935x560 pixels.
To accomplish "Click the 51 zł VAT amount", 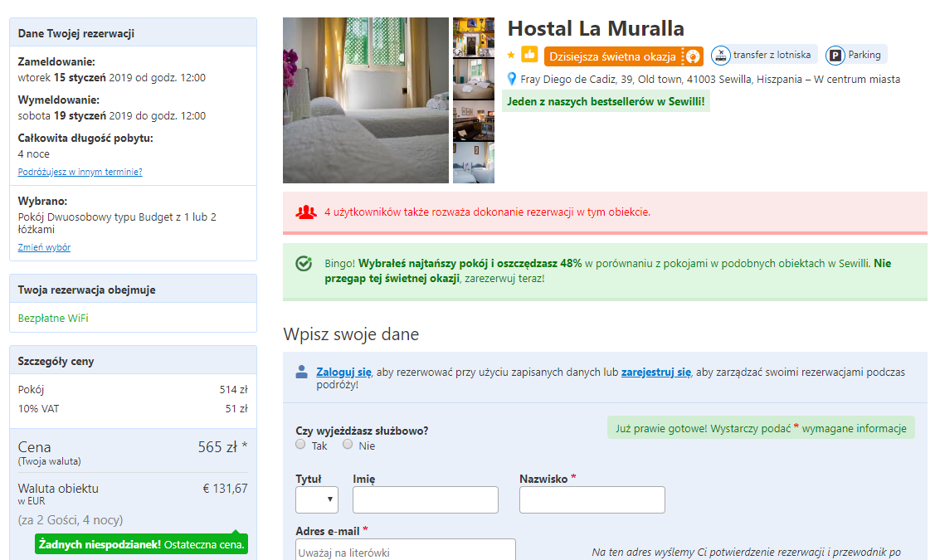I will (236, 408).
